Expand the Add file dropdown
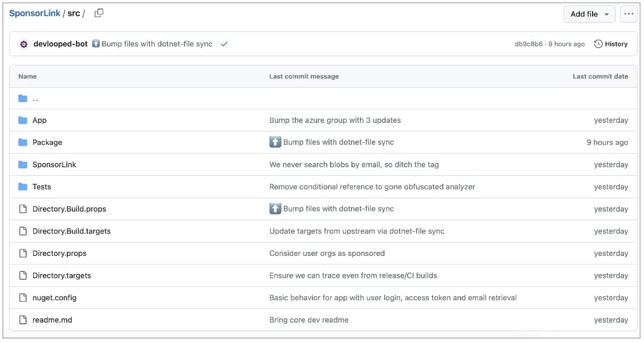Viewport: 644px width, 343px height. pyautogui.click(x=589, y=14)
